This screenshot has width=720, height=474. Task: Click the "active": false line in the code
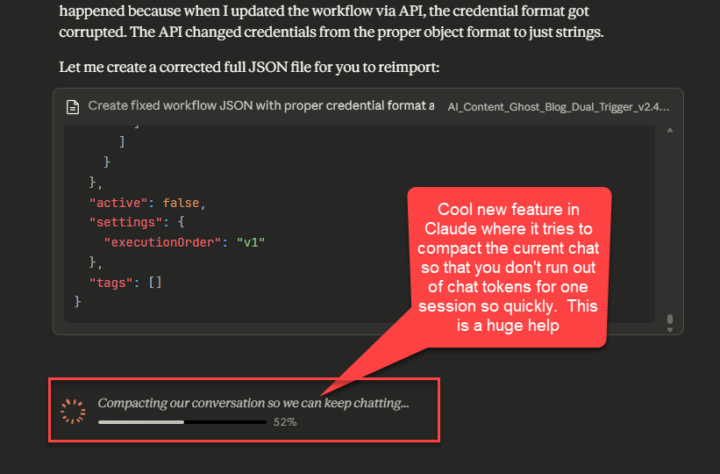click(x=145, y=203)
